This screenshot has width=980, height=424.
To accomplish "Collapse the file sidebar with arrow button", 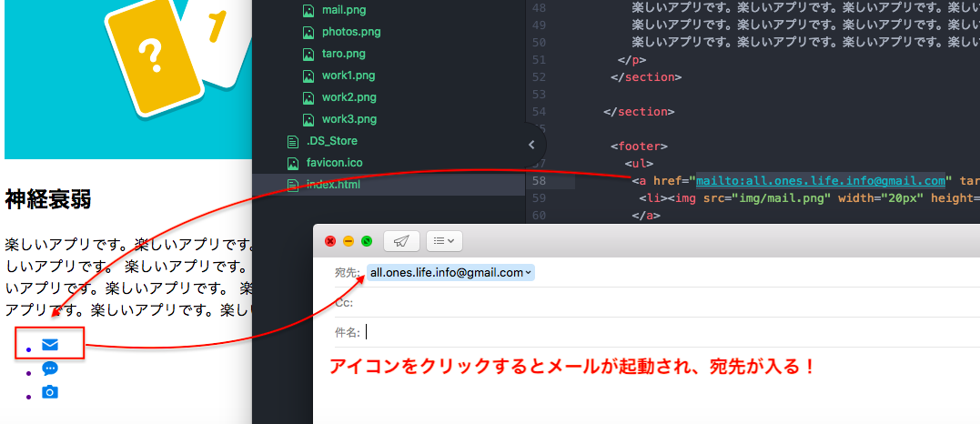I will coord(531,145).
